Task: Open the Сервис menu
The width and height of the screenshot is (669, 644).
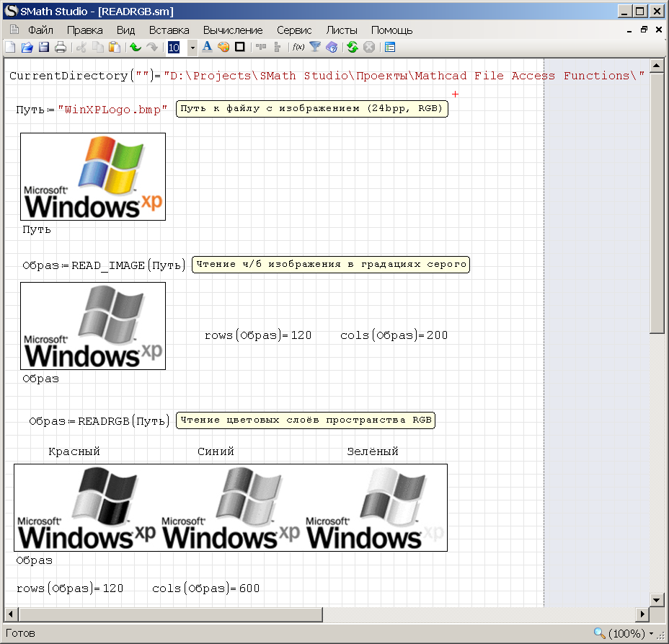Action: 294,30
